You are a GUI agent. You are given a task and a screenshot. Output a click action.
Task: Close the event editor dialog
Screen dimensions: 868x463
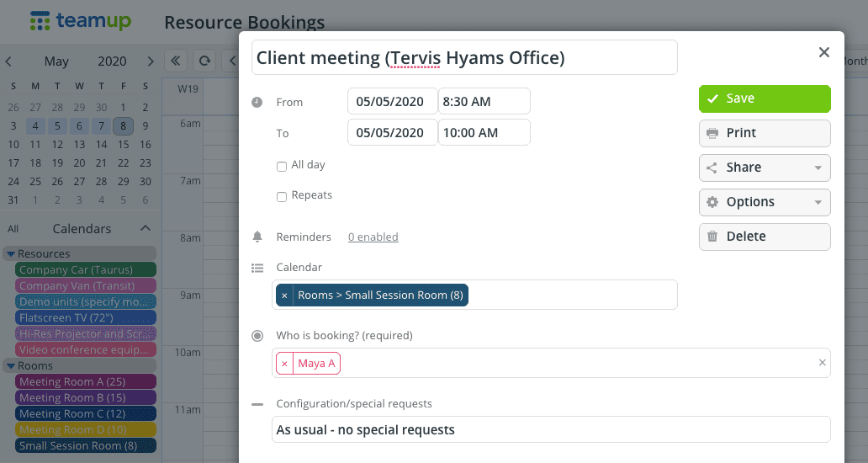(824, 53)
